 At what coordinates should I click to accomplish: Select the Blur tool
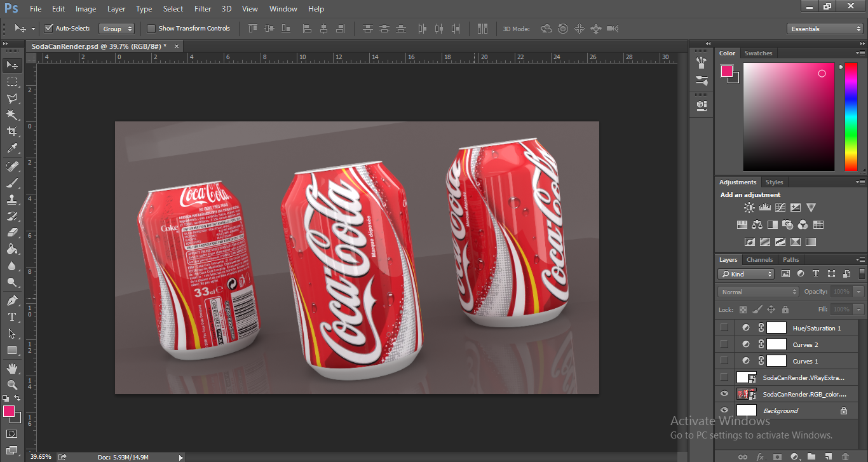tap(12, 266)
